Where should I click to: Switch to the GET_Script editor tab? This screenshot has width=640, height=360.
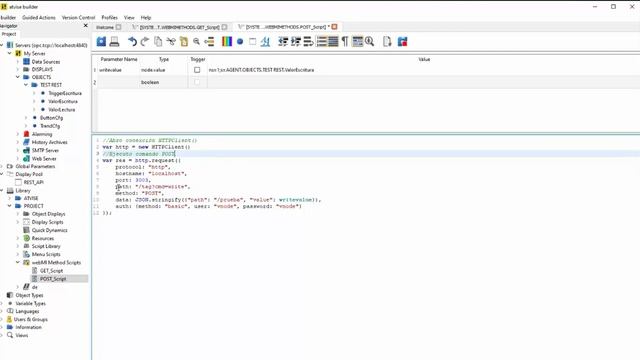pyautogui.click(x=180, y=27)
